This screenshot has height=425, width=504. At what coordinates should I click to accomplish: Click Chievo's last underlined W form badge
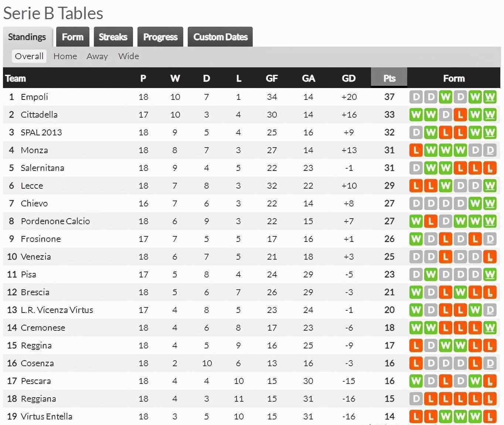coord(490,203)
